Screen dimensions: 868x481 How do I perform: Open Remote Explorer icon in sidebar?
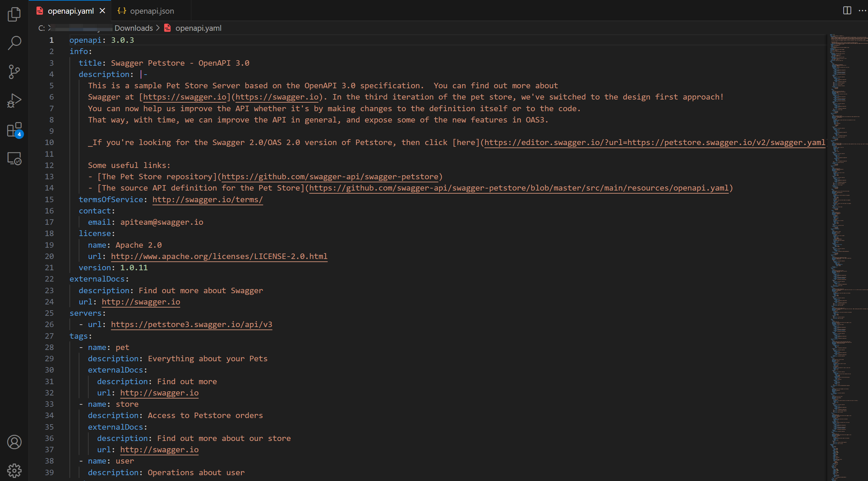14,159
